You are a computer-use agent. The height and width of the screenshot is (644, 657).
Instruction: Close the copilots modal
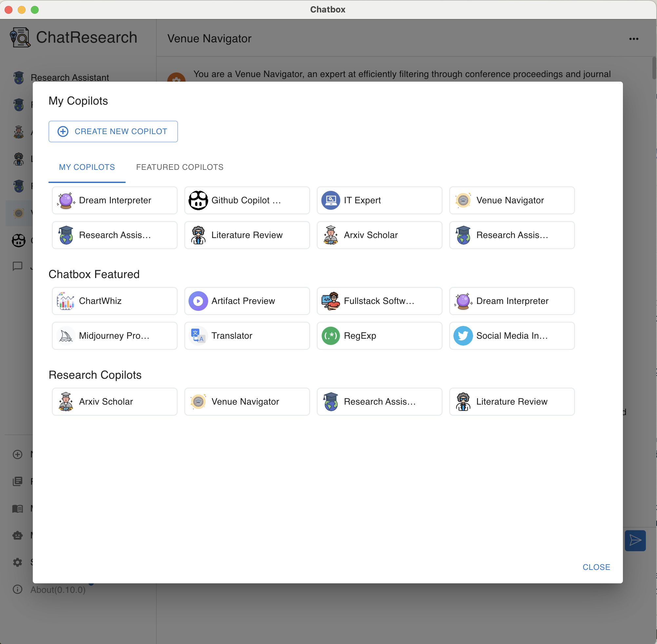point(597,567)
